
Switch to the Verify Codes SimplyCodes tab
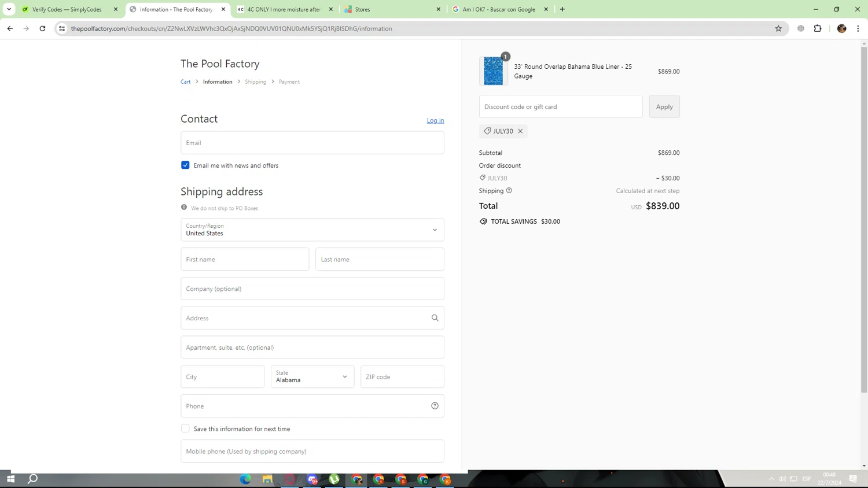click(67, 9)
